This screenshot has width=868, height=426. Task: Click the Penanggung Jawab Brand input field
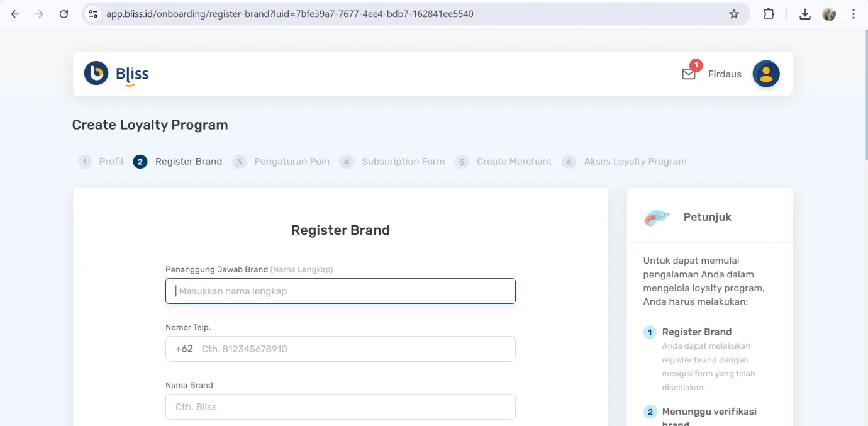click(340, 291)
